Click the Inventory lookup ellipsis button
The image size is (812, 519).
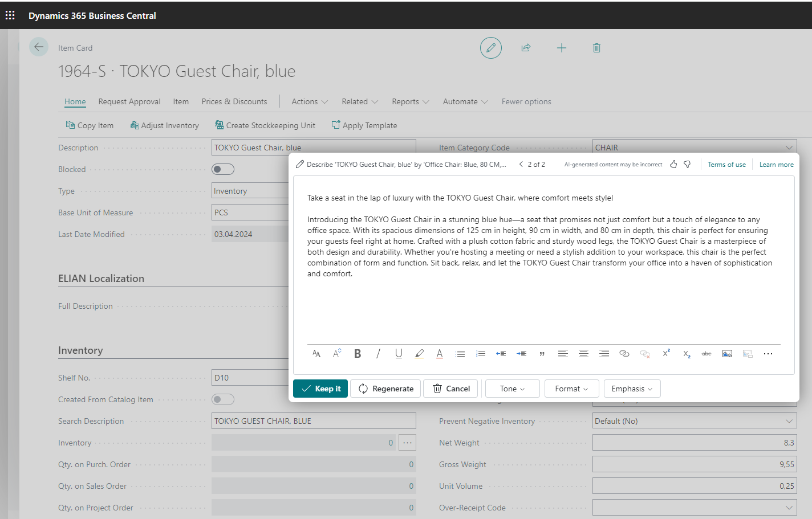[x=407, y=443]
